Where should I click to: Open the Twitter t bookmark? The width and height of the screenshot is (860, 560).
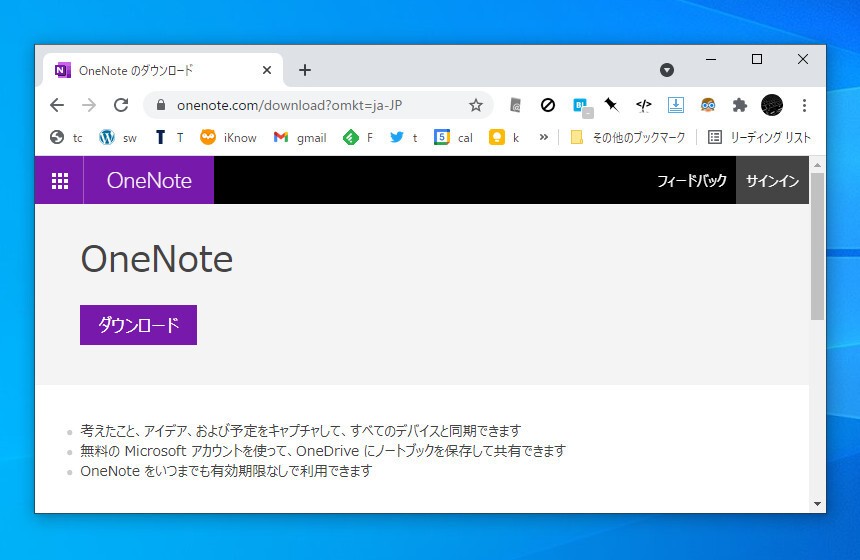[x=404, y=137]
